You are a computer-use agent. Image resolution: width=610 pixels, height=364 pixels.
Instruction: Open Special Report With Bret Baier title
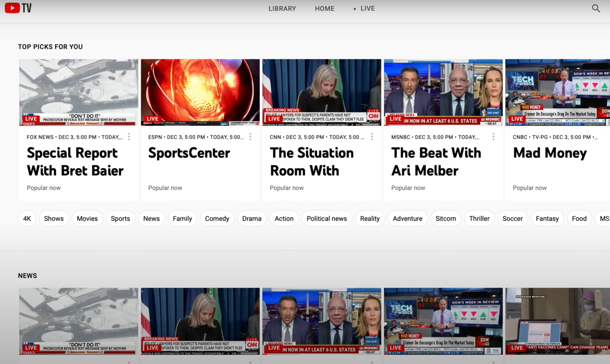click(x=75, y=161)
